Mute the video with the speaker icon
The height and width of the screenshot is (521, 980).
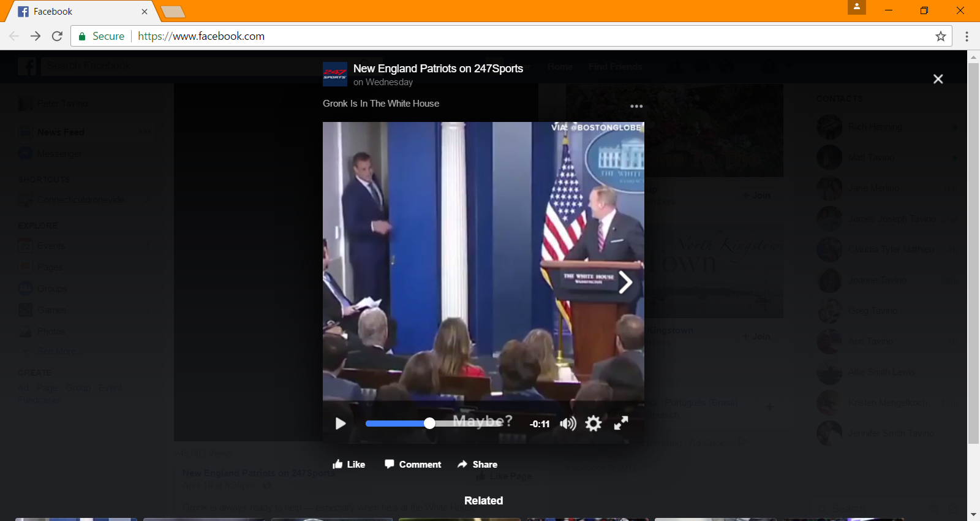click(568, 424)
